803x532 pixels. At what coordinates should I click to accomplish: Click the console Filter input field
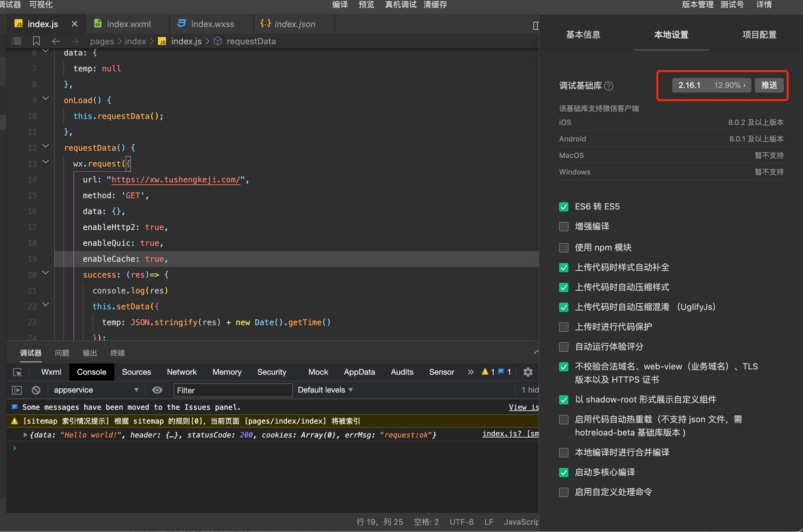click(233, 390)
